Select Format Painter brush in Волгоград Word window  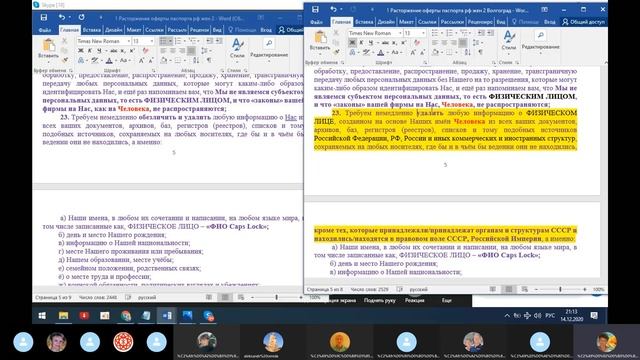(x=336, y=51)
